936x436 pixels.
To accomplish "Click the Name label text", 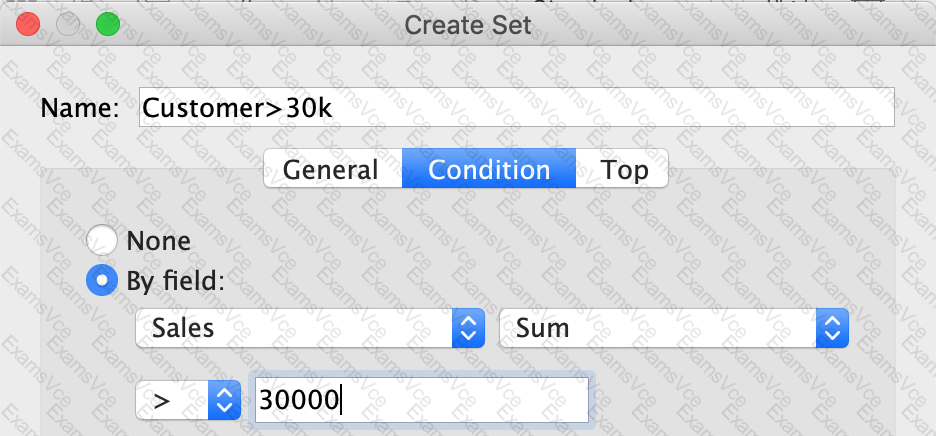I will (x=80, y=108).
